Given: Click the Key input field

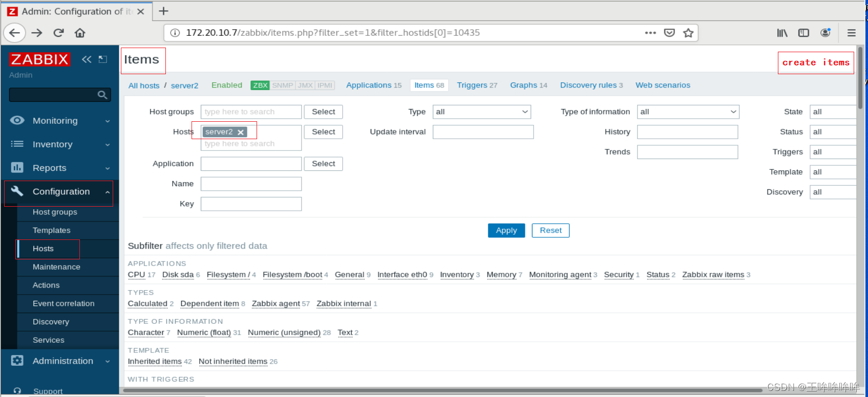Looking at the screenshot, I should point(251,204).
